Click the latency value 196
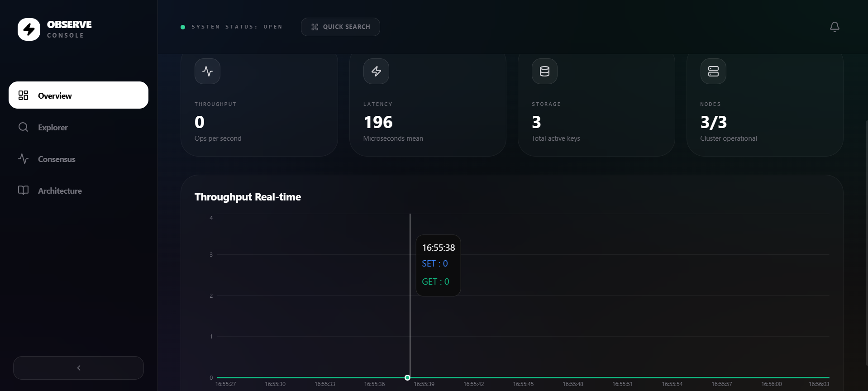Viewport: 868px width, 391px height. (x=378, y=122)
